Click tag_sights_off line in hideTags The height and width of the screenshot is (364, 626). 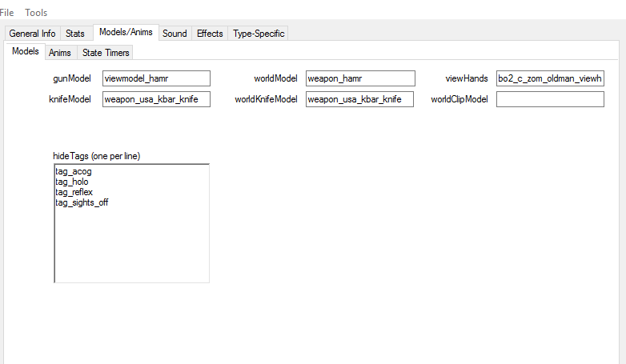tap(82, 202)
